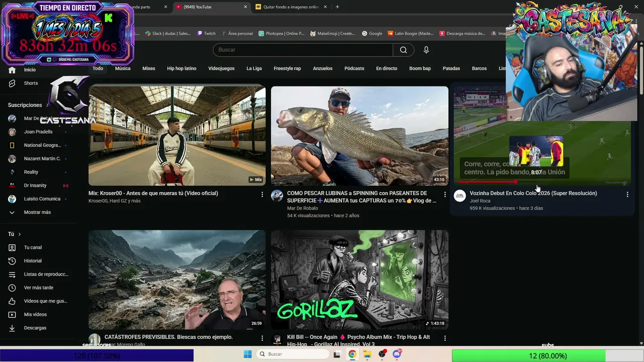Open File Explorer from the taskbar

point(367,354)
